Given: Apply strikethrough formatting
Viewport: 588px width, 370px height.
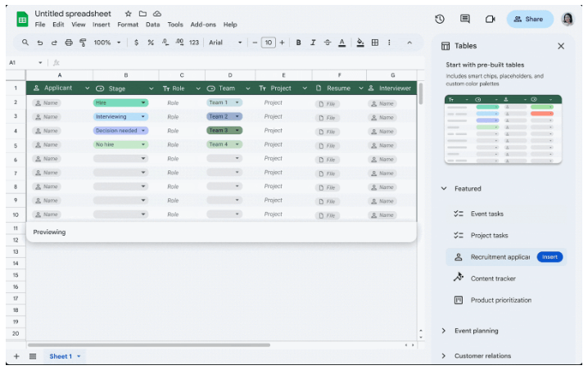Looking at the screenshot, I should (328, 43).
